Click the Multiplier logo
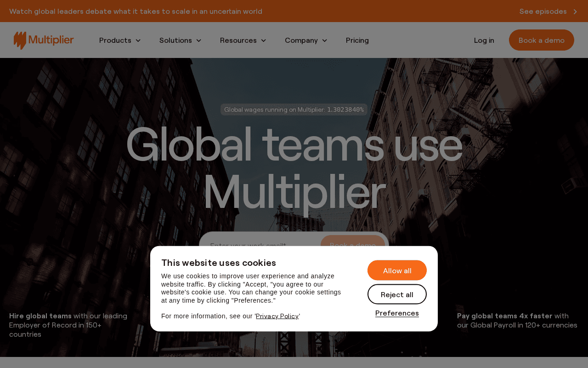 44,40
